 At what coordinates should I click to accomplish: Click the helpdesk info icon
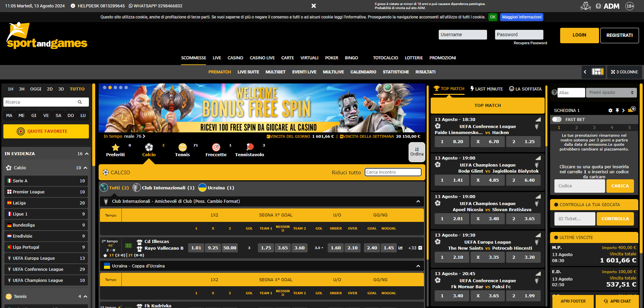[x=73, y=6]
